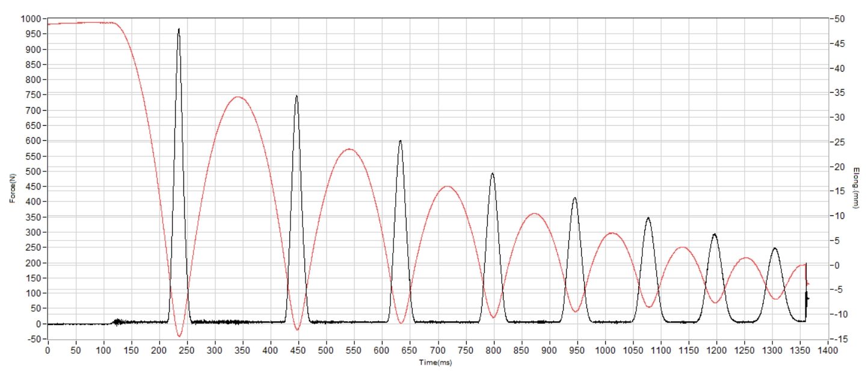Pick the black force peak near 800 ms
868x376 pixels.
click(x=493, y=174)
